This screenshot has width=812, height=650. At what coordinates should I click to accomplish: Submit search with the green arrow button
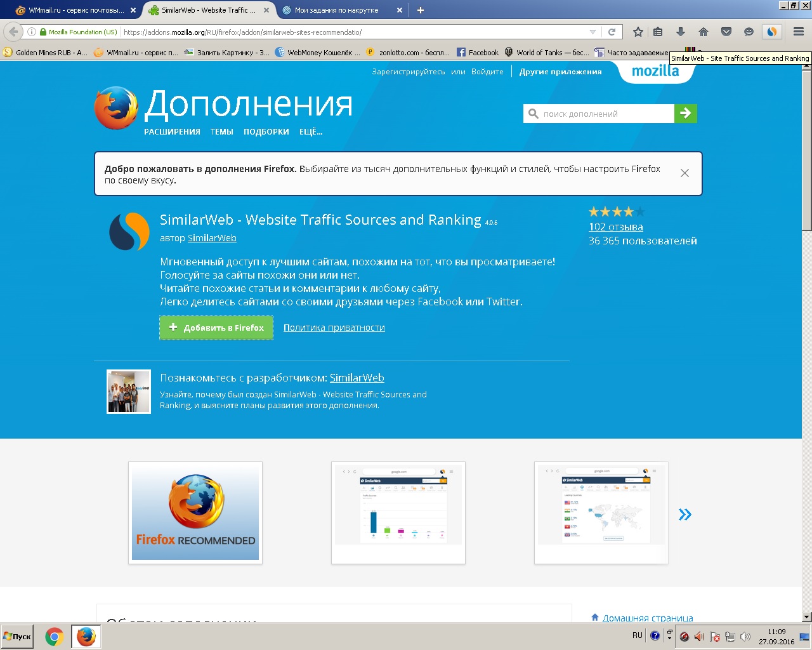point(686,114)
